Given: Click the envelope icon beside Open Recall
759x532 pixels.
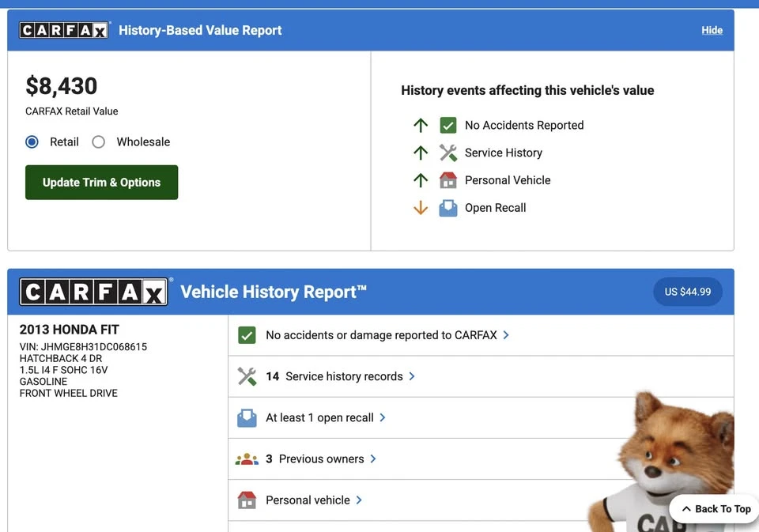Looking at the screenshot, I should pos(447,208).
